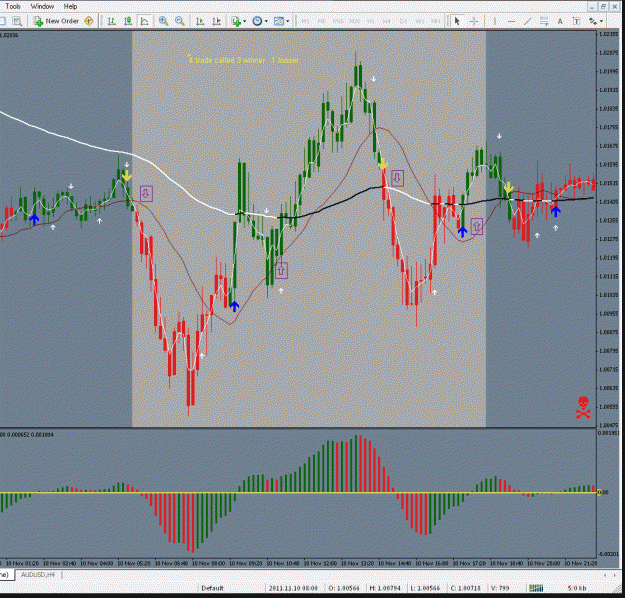625x598 pixels.
Task: Open the Print Preview magnifier icon
Action: [17, 21]
